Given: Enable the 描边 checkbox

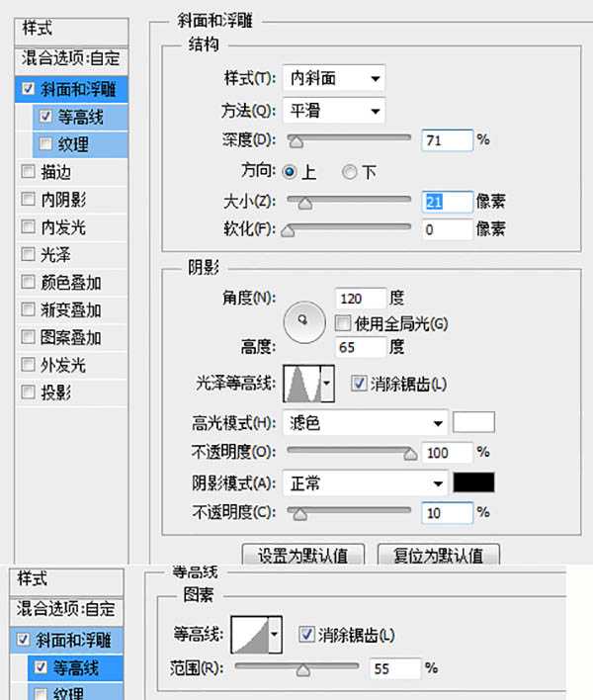Looking at the screenshot, I should (x=28, y=171).
